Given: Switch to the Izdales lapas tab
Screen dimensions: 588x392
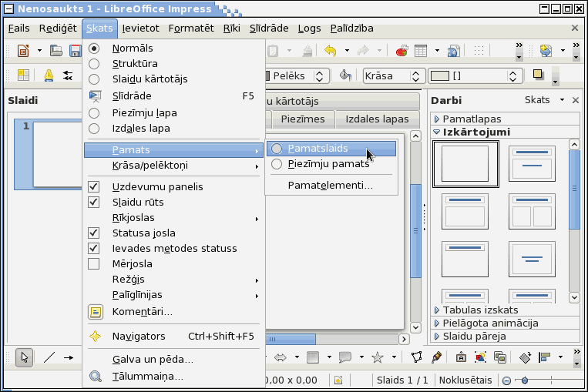Looking at the screenshot, I should (377, 119).
